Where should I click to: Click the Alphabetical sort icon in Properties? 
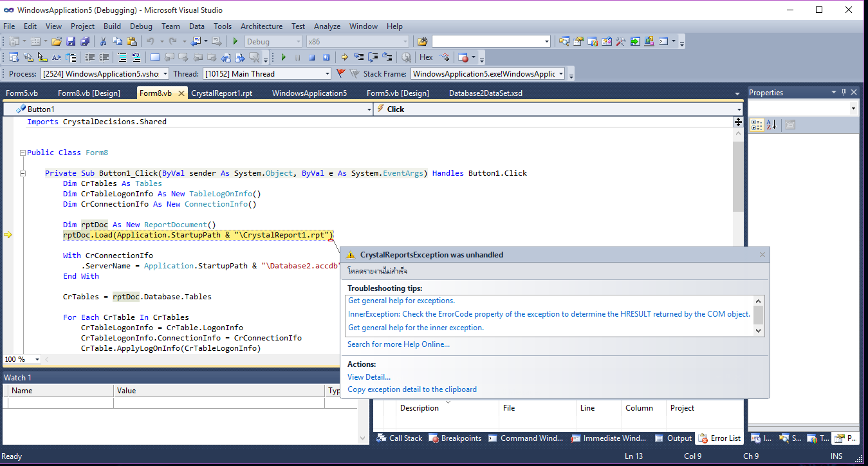(771, 125)
